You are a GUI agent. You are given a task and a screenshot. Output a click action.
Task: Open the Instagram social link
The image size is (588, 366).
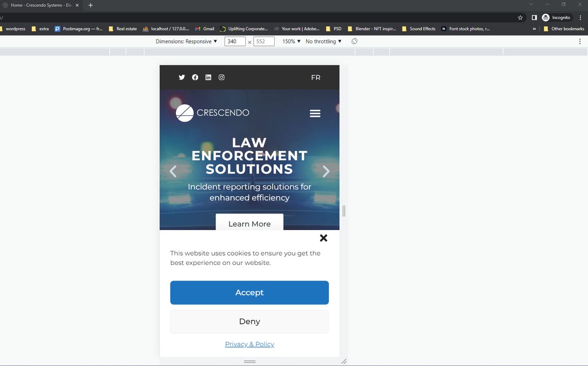click(x=221, y=77)
